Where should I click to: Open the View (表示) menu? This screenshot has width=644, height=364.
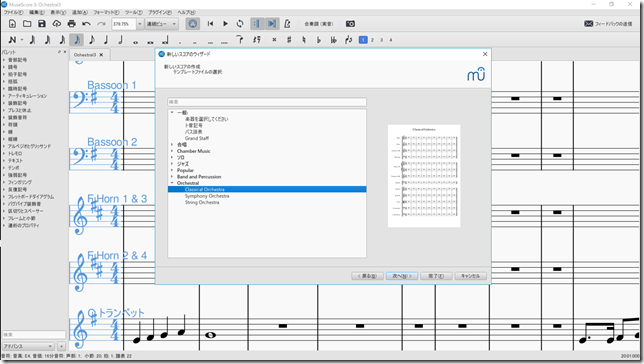pyautogui.click(x=58, y=13)
